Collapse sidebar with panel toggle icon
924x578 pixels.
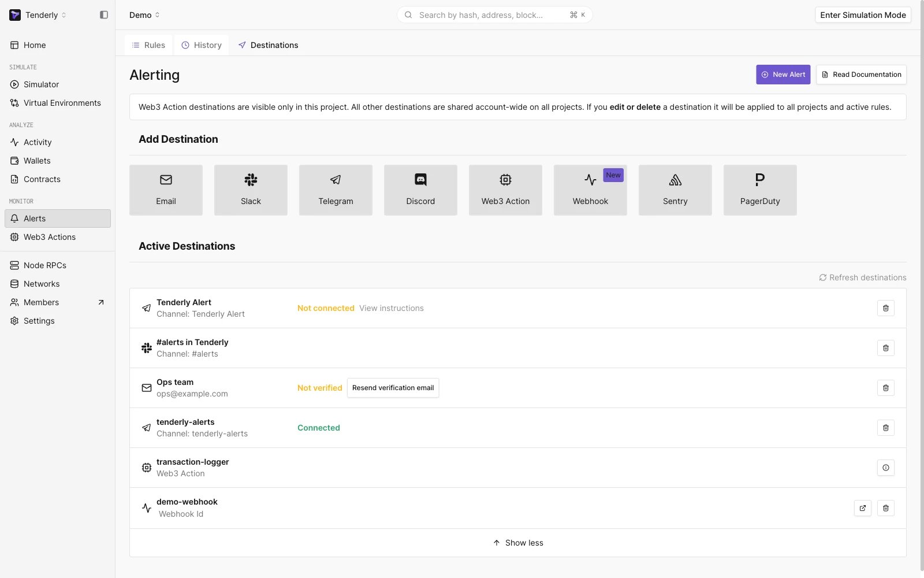coord(104,15)
